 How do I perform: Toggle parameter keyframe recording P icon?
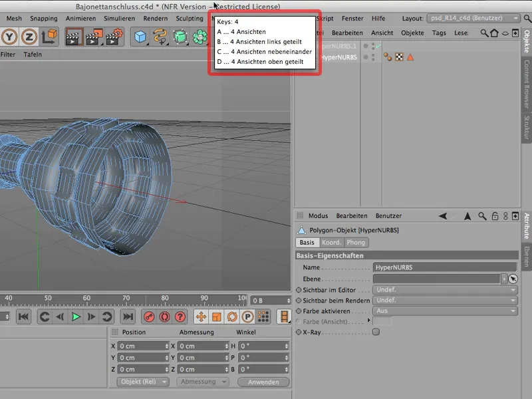pos(247,317)
